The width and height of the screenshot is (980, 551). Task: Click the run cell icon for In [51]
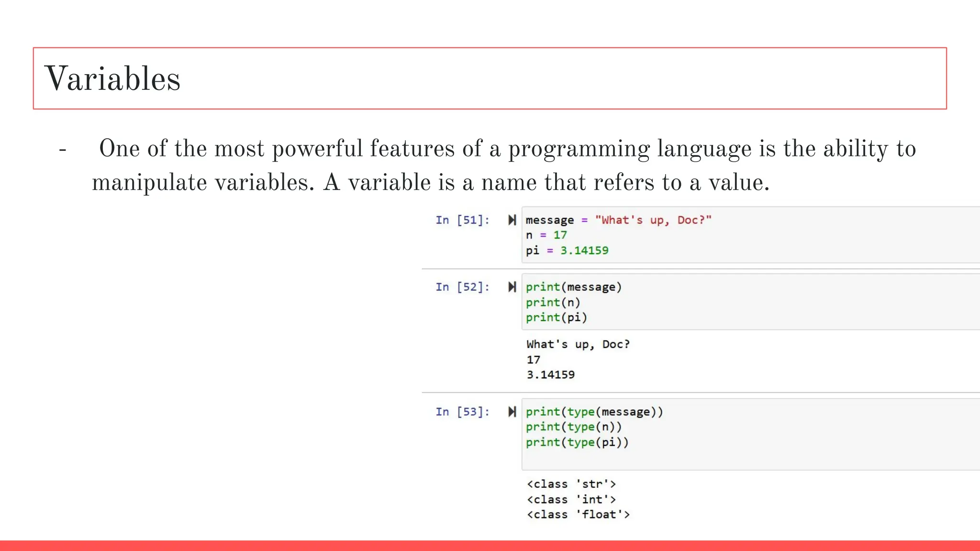coord(512,220)
